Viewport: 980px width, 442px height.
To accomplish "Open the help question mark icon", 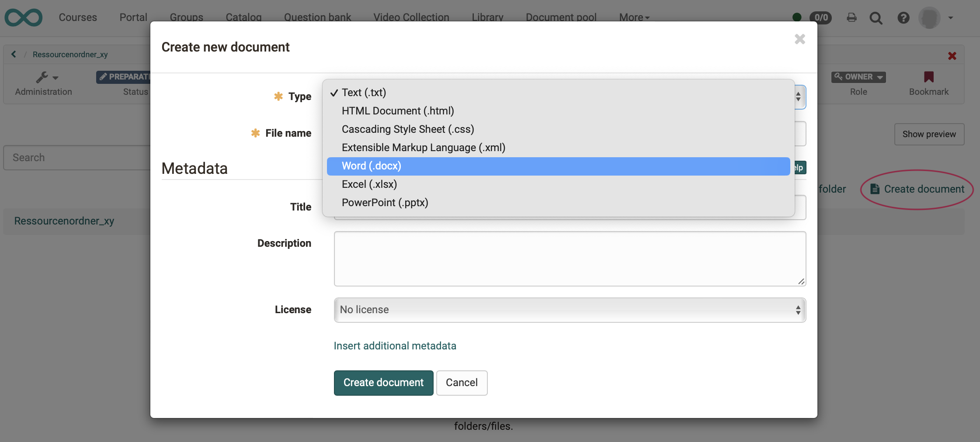I will (x=903, y=17).
